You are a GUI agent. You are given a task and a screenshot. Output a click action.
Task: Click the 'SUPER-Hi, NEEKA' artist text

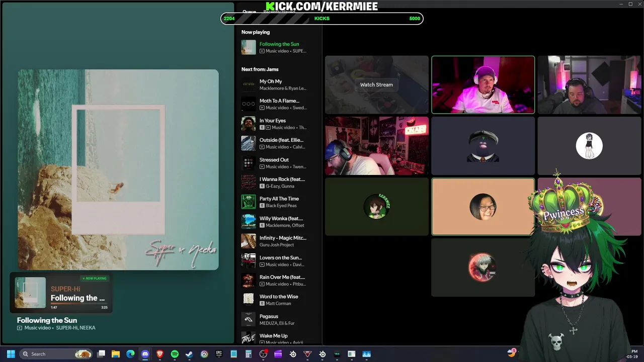[75, 328]
